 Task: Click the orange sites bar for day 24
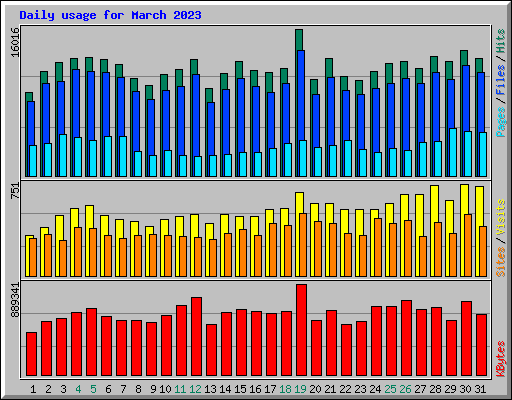(378, 247)
